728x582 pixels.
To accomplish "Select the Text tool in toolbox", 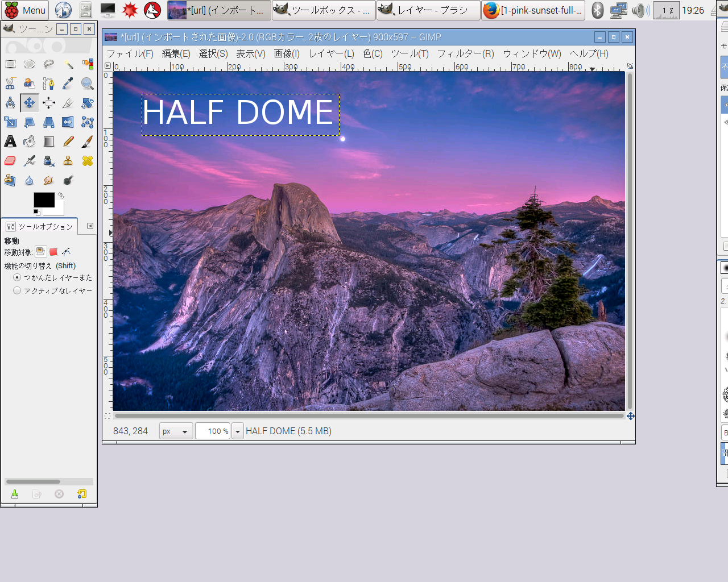I will (10, 142).
